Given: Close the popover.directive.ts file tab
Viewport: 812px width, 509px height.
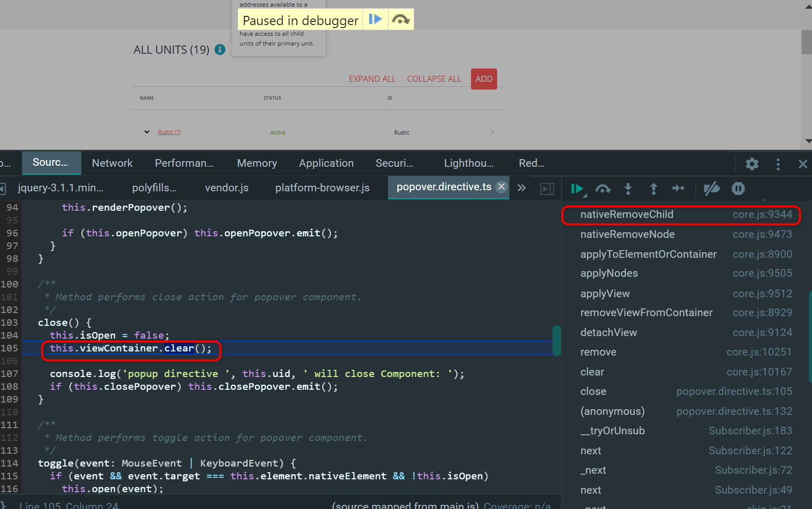Looking at the screenshot, I should click(x=502, y=187).
